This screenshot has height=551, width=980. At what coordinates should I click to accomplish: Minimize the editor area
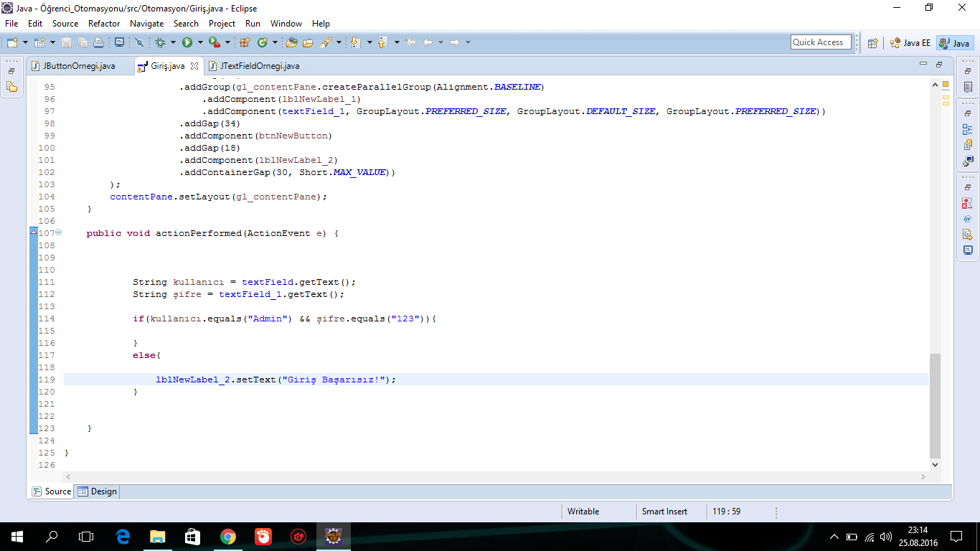pos(923,64)
